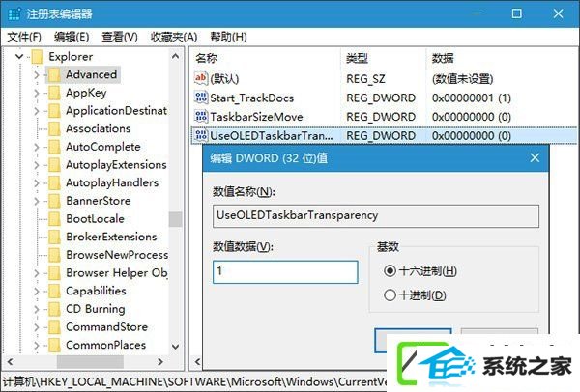Image resolution: width=580 pixels, height=392 pixels.
Task: Collapse the Explorer tree node
Action: (x=19, y=57)
